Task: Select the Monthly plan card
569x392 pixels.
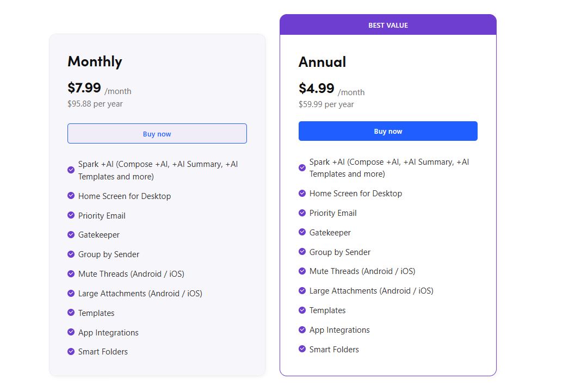Action: (x=157, y=207)
